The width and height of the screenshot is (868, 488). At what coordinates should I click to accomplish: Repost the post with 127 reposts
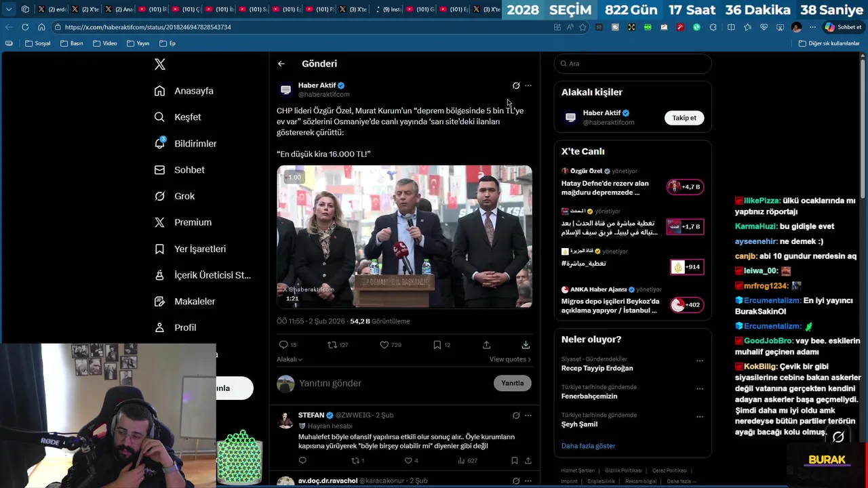pos(332,345)
